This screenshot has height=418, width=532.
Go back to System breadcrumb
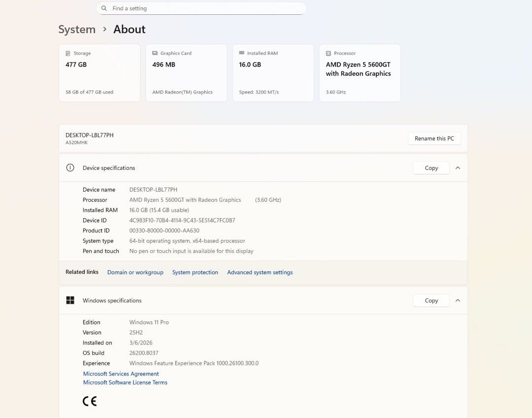[77, 29]
